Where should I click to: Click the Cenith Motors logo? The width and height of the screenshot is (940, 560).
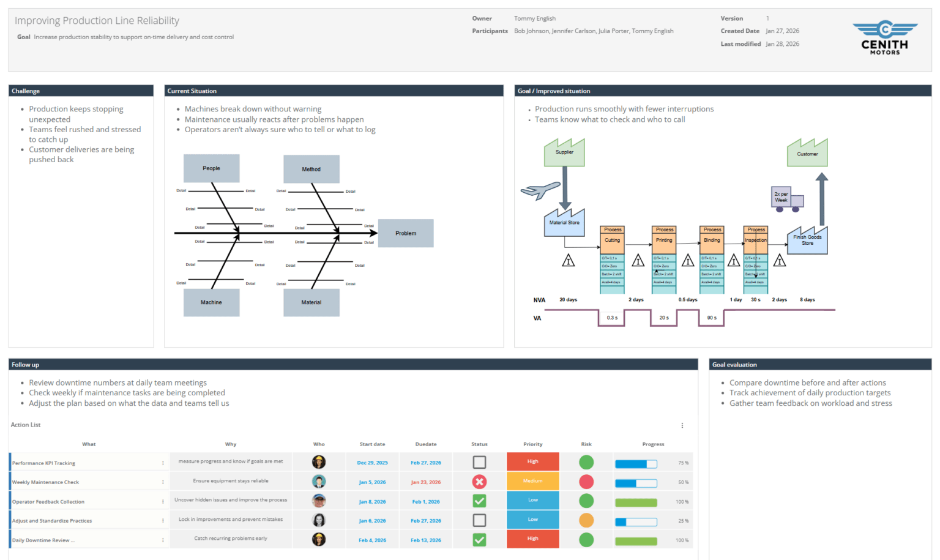click(885, 38)
